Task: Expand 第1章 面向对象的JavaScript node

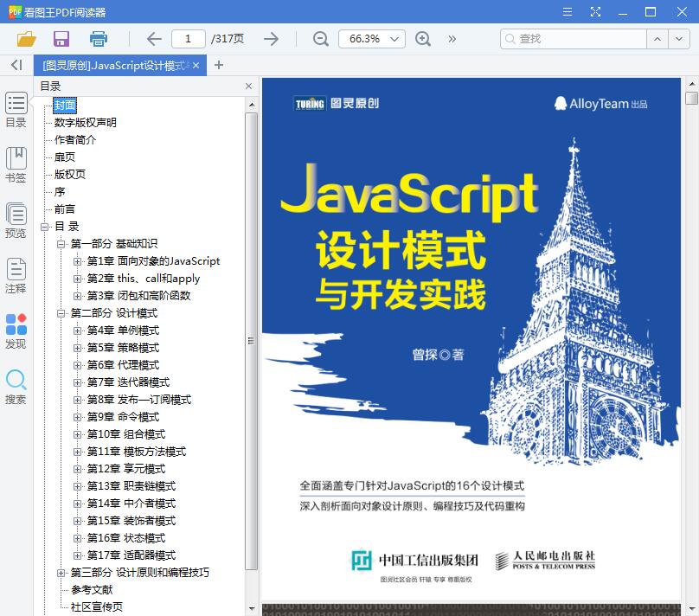Action: tap(77, 261)
